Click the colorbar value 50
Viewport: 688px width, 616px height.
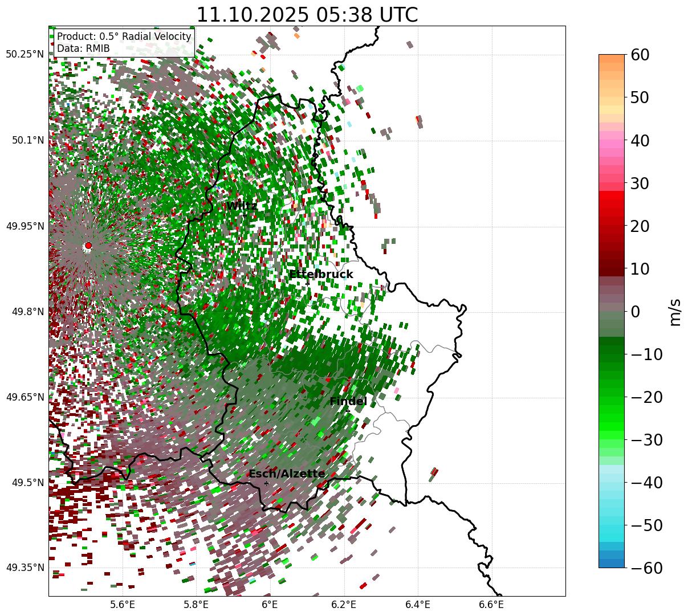pos(640,97)
